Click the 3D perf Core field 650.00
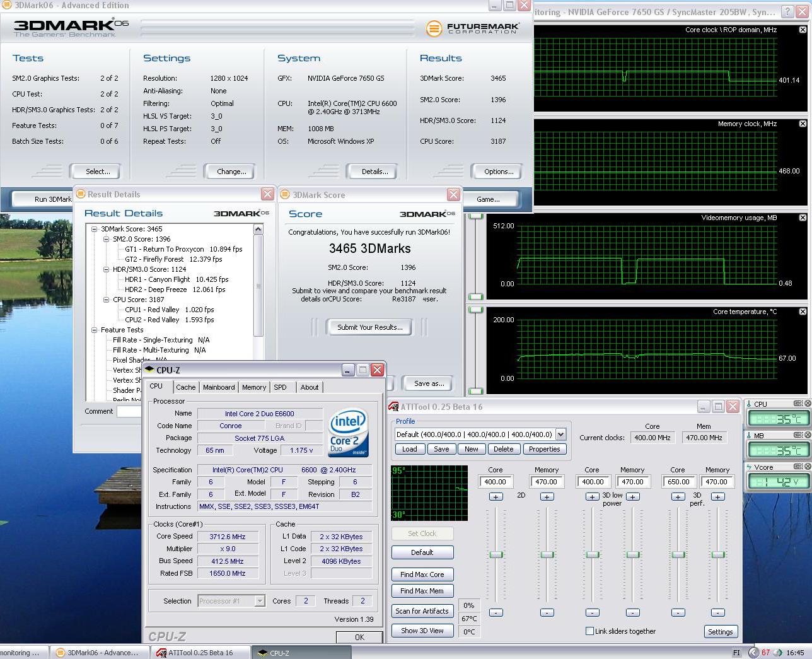 [x=678, y=482]
